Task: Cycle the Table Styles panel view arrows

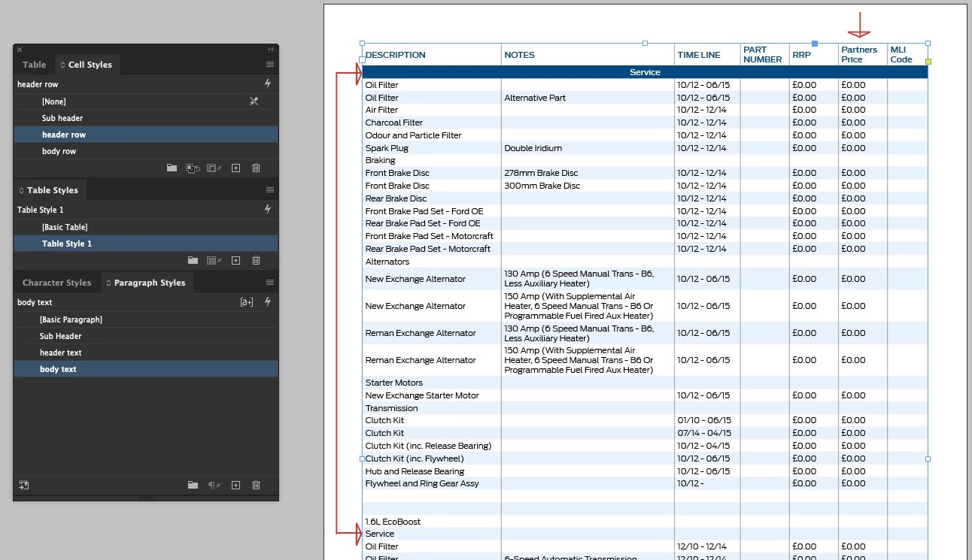Action: coord(22,190)
